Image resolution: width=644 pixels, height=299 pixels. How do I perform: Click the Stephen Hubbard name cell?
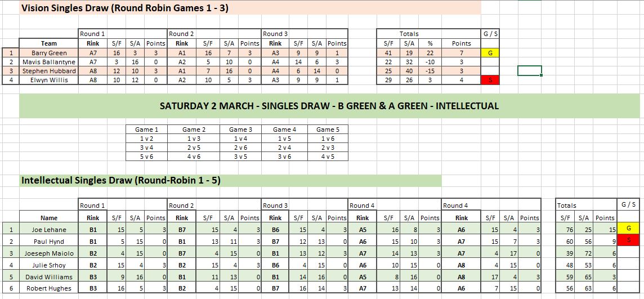tap(49, 71)
